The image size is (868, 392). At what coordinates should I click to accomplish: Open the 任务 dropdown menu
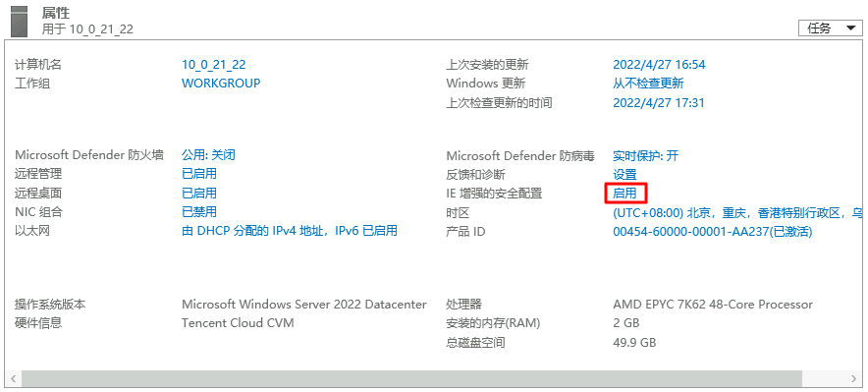(831, 28)
